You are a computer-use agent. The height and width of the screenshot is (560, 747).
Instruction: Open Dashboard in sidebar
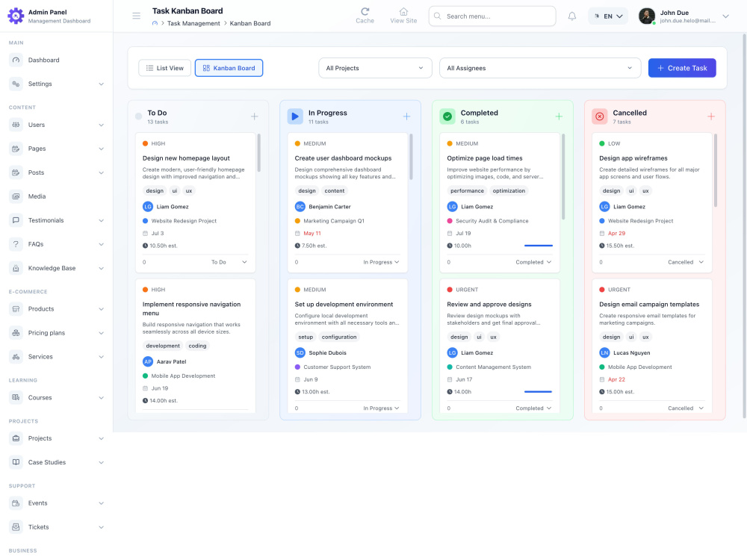(x=57, y=60)
